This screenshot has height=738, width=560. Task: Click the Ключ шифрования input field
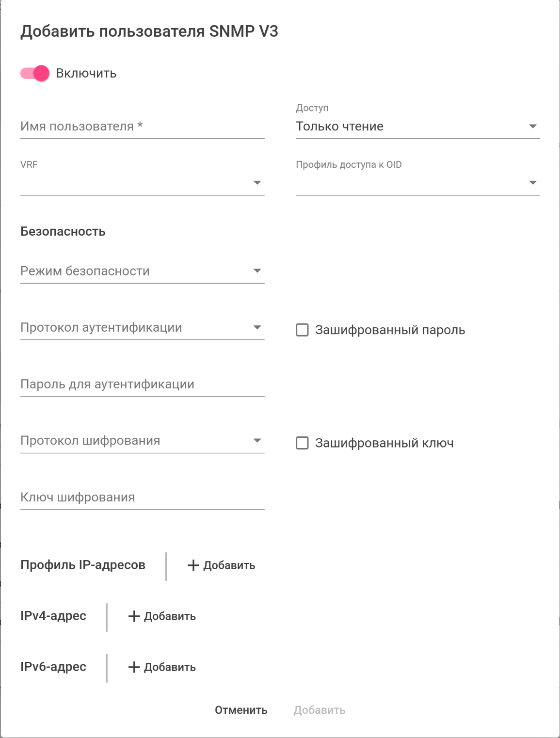(142, 497)
